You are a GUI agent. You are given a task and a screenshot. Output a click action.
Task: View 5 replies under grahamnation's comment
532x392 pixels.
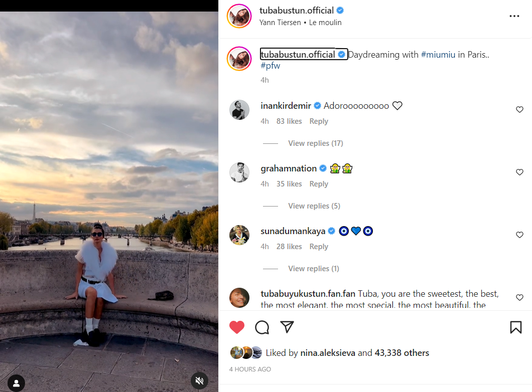point(314,206)
